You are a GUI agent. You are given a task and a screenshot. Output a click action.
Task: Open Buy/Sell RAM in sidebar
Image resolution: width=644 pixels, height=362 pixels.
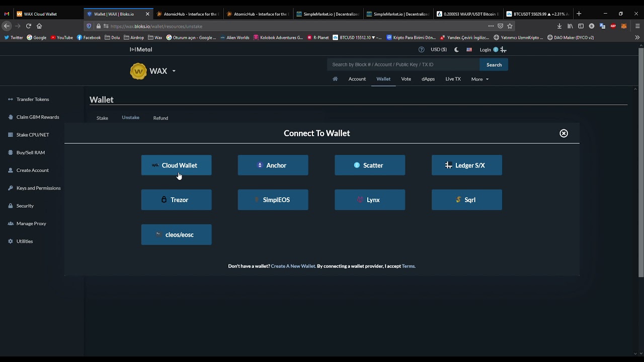coord(26,152)
